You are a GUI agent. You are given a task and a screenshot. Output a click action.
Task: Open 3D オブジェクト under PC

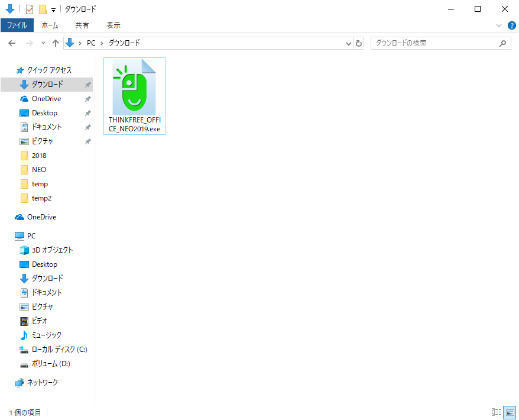tap(52, 250)
